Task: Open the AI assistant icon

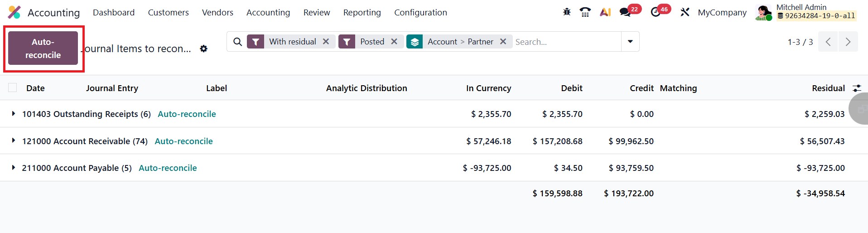Action: pos(605,12)
